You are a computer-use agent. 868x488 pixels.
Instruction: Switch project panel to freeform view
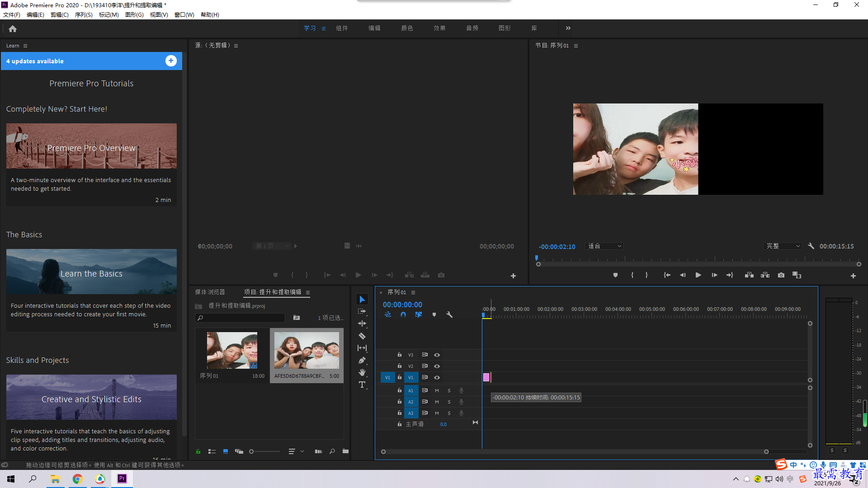[x=239, y=451]
